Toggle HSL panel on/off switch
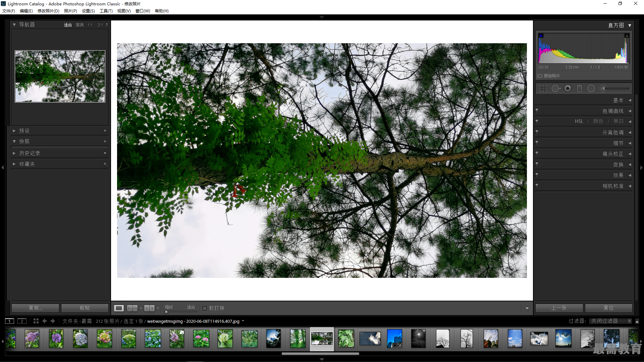 point(537,121)
